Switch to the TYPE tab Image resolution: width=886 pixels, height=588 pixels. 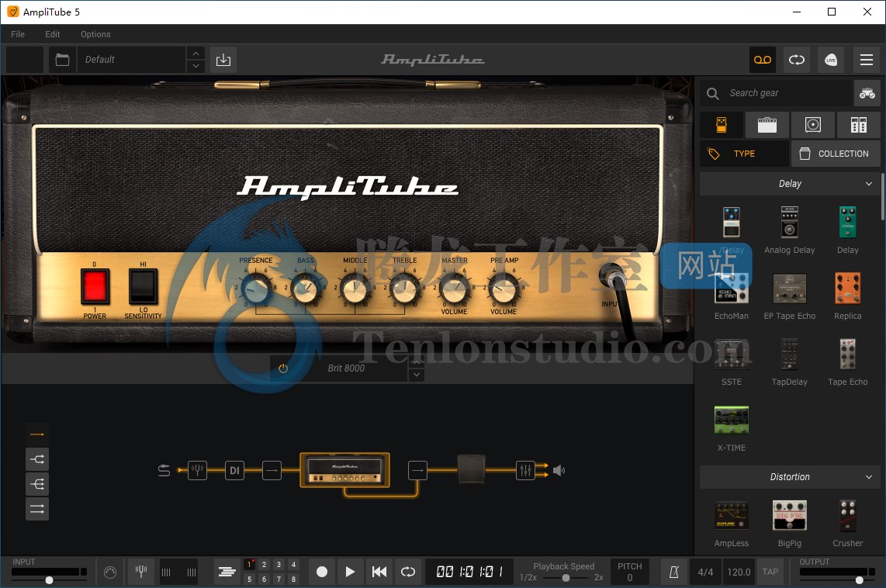point(744,153)
